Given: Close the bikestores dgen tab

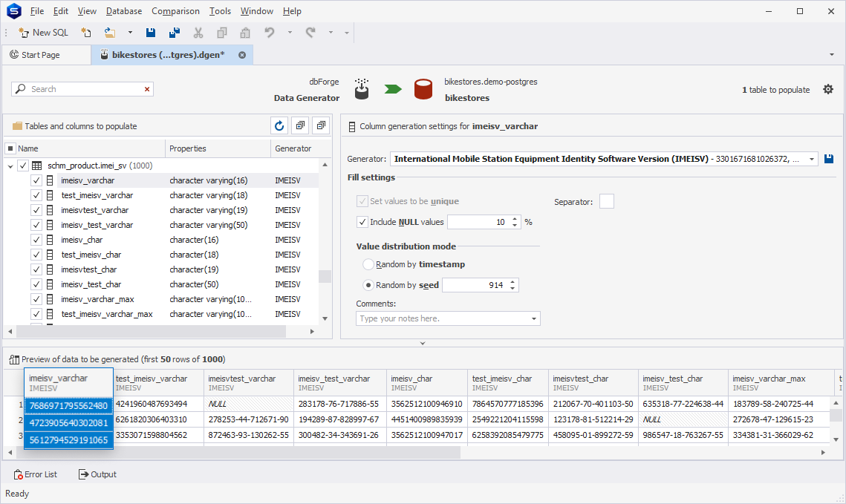Looking at the screenshot, I should 242,55.
